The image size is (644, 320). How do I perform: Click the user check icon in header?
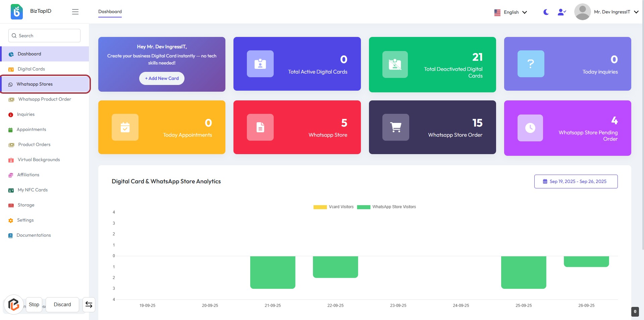coord(561,12)
